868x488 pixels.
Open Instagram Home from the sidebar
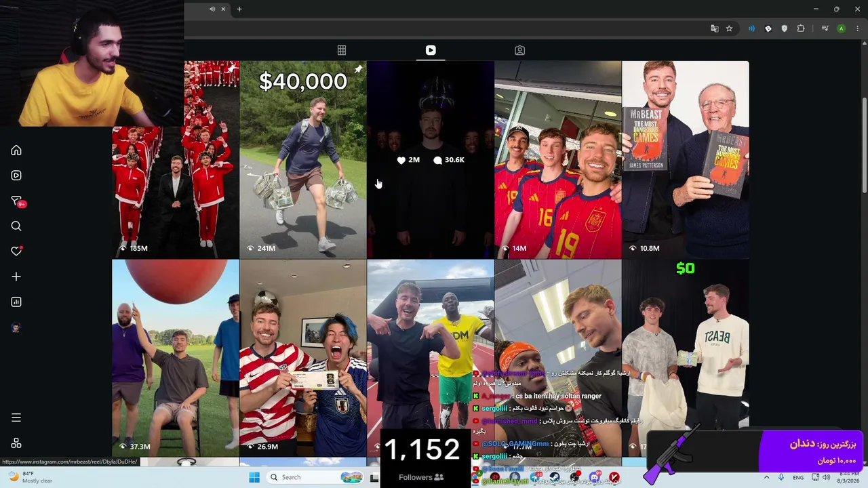tap(16, 150)
